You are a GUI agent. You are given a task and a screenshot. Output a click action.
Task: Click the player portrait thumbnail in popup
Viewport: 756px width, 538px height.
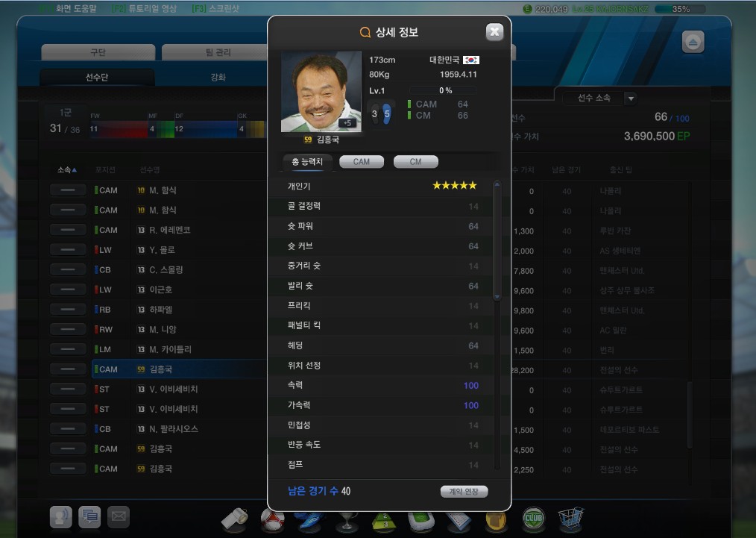[x=321, y=91]
